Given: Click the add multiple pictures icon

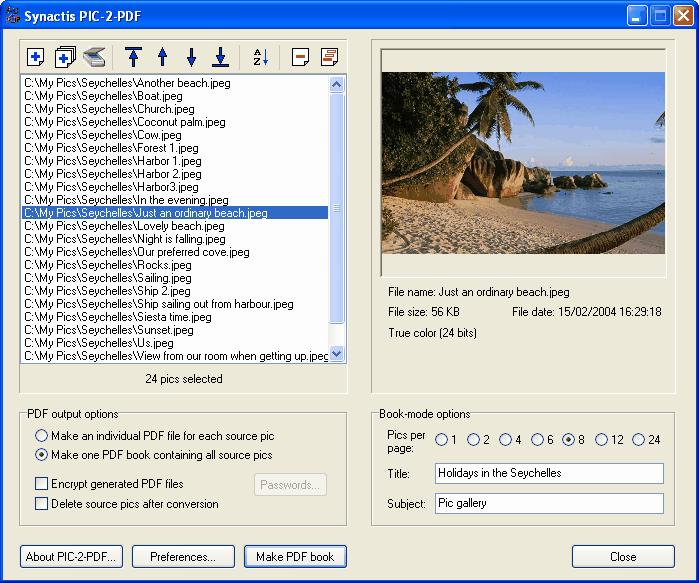Looking at the screenshot, I should pos(65,57).
